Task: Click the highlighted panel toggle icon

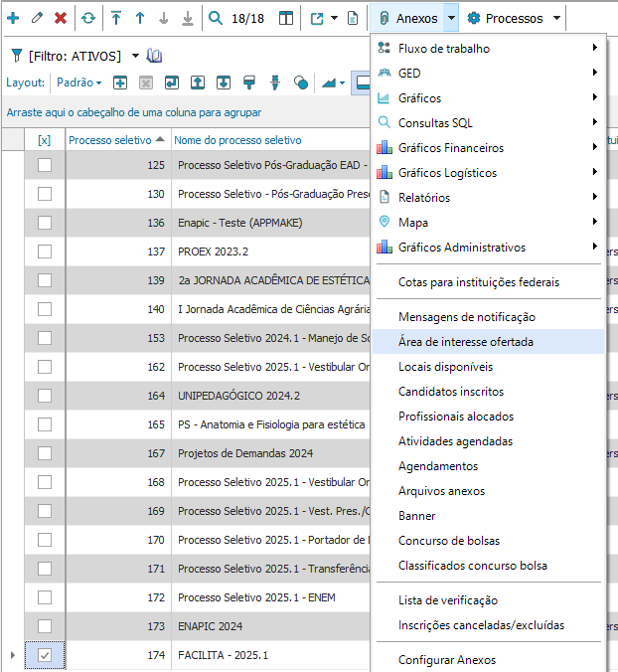Action: pos(362,83)
